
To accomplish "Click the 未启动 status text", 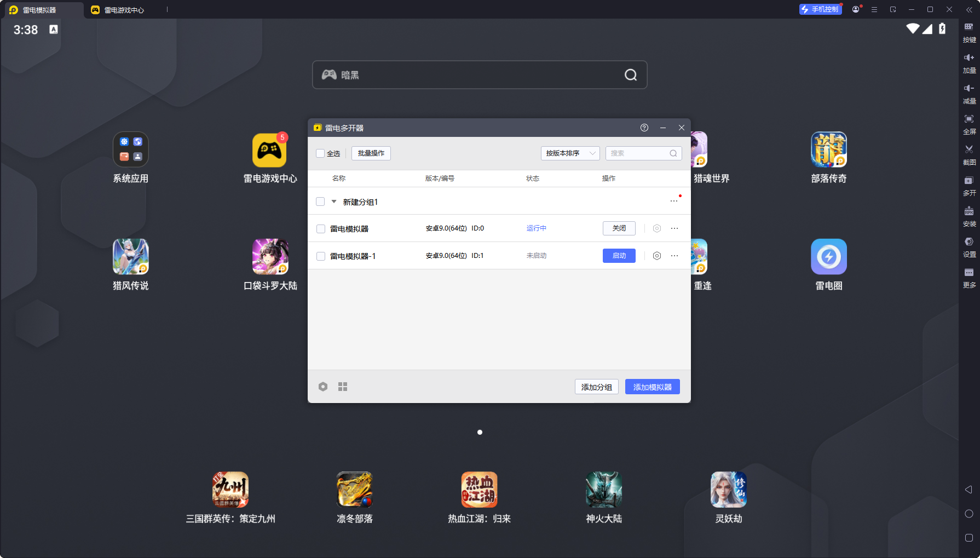I will pyautogui.click(x=537, y=256).
